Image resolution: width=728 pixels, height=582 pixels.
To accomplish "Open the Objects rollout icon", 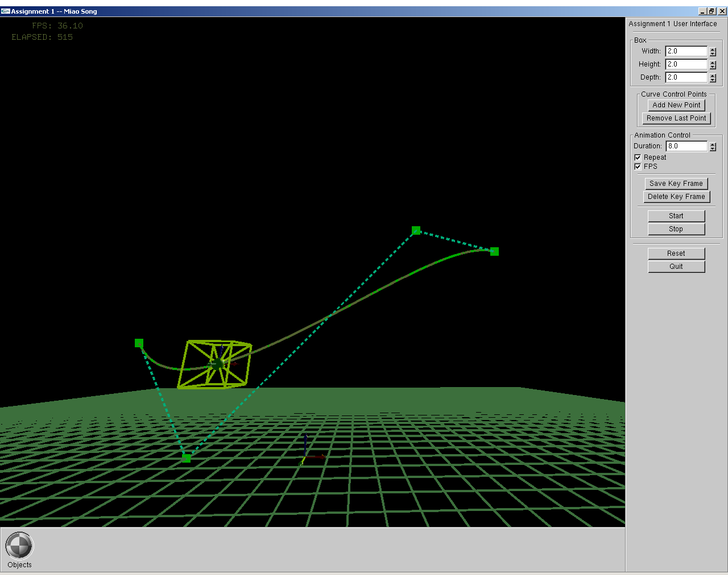I will (19, 546).
